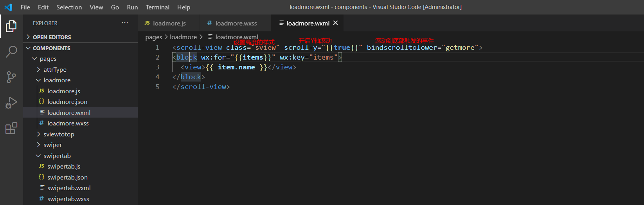Collapse the loadmore folder
Screen dimensions: 644x205
[x=38, y=80]
